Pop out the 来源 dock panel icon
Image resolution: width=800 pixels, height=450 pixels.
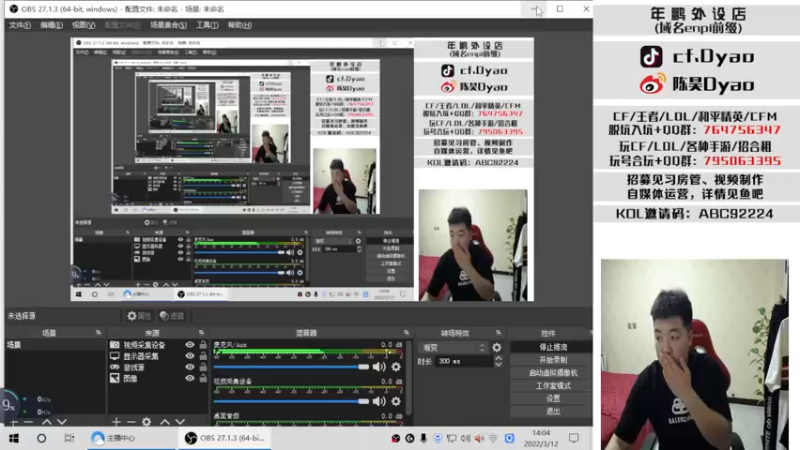point(202,333)
